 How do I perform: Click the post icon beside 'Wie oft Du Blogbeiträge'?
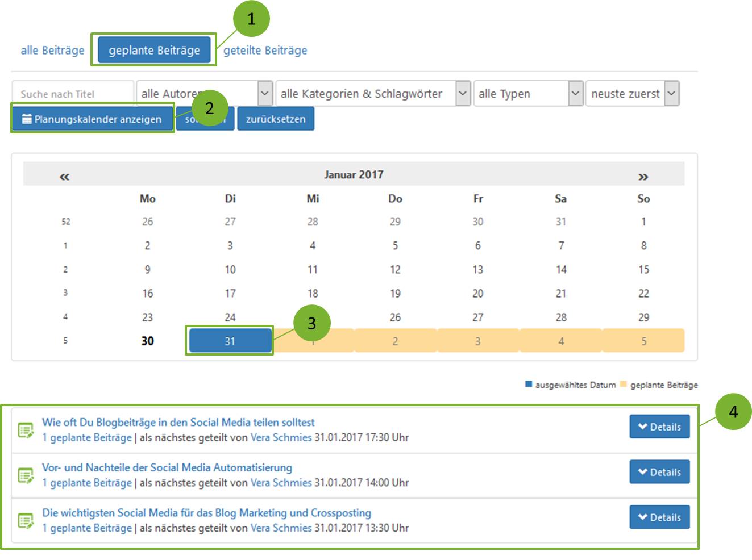pos(26,430)
